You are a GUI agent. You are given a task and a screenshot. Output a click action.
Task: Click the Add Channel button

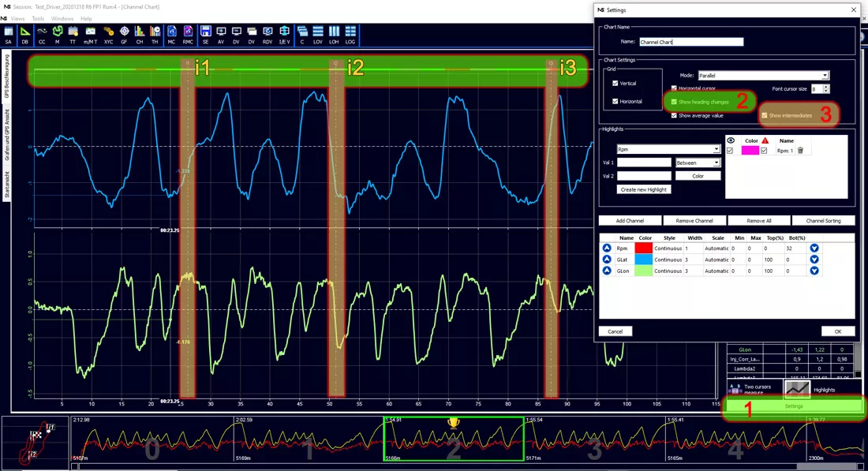[630, 220]
